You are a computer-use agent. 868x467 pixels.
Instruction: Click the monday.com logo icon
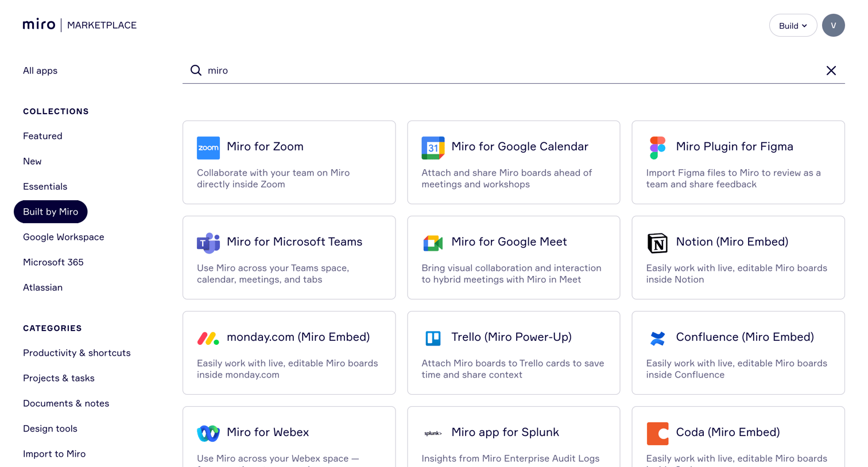[x=208, y=338]
